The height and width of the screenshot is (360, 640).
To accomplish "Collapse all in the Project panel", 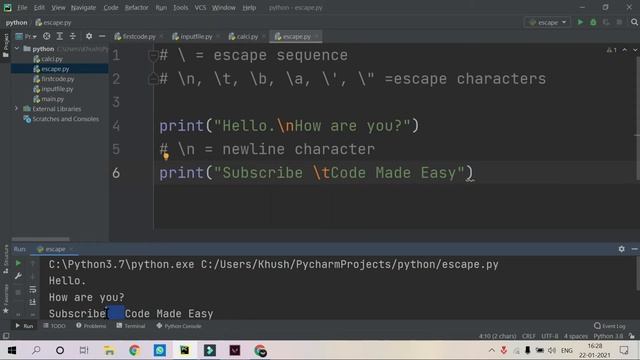I will [73, 36].
